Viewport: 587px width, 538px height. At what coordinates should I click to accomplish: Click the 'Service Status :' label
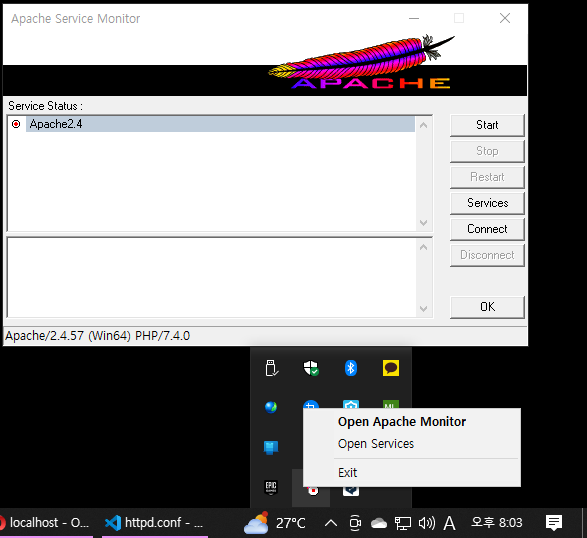(45, 106)
